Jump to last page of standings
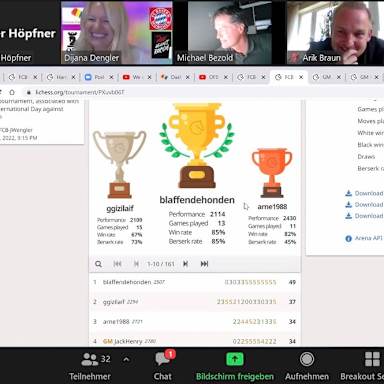Viewport: 384px width, 384px height. (204, 264)
